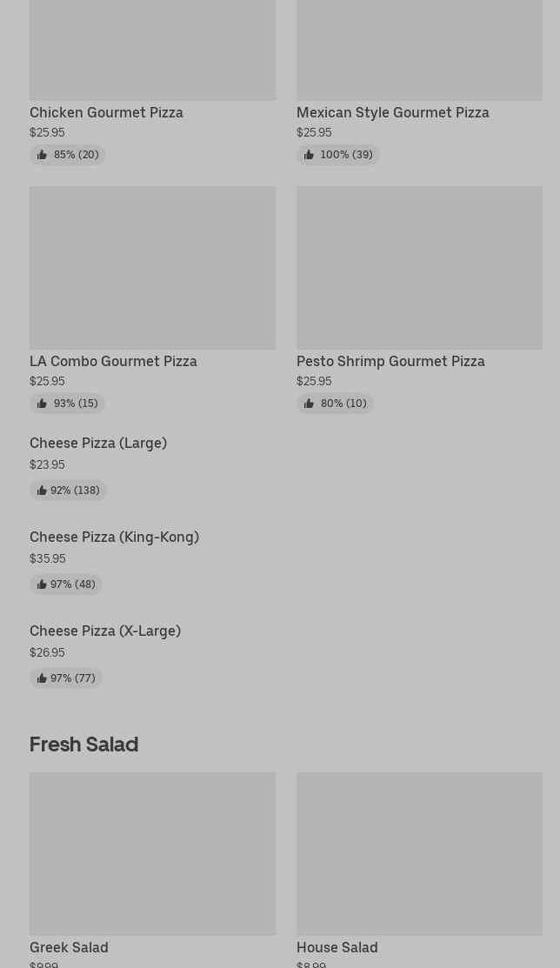Click thumbs-up icon on Cheese Pizza (X-Large) rating
560x968 pixels.
pyautogui.click(x=42, y=678)
